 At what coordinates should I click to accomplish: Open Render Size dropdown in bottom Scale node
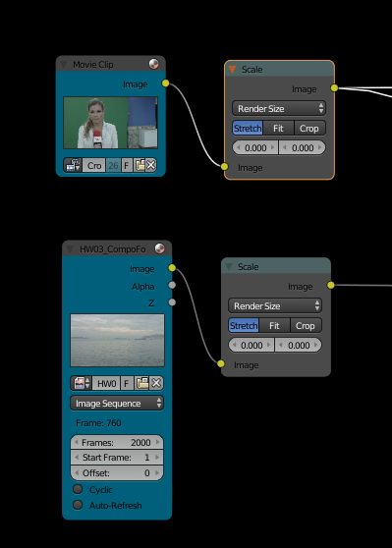coord(275,306)
